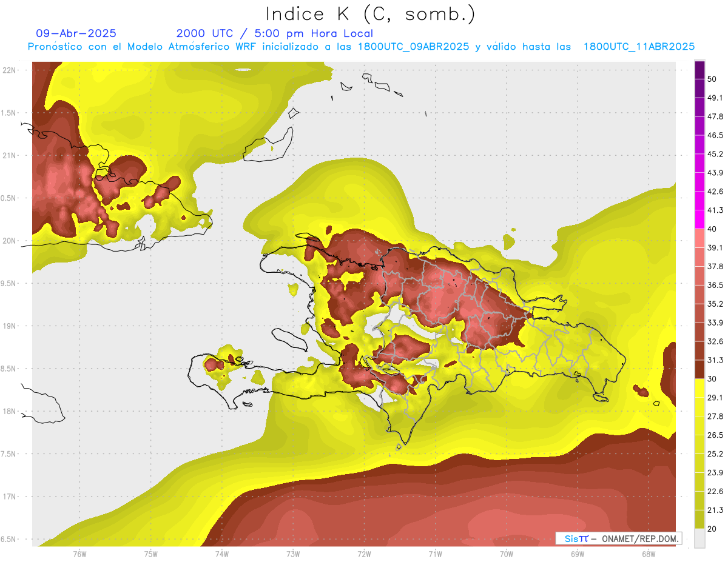This screenshot has height=562, width=728.
Task: Click the "47.8" colorbar label
Action: pyautogui.click(x=715, y=116)
